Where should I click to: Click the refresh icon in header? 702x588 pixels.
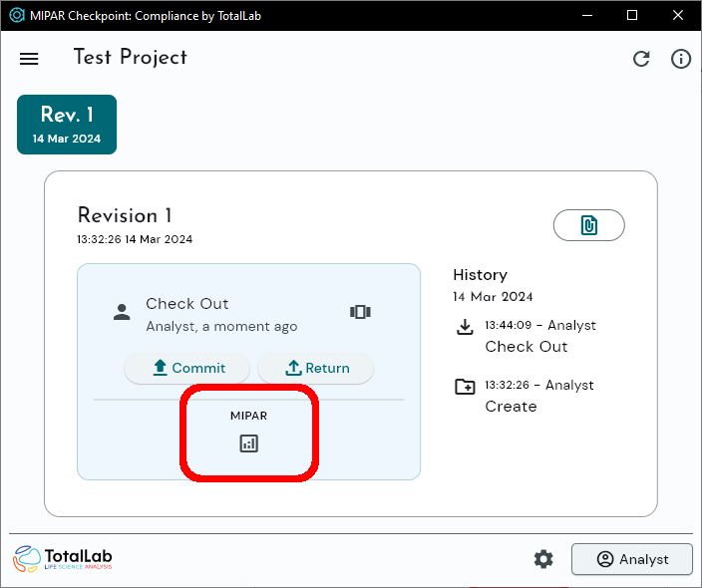[641, 59]
